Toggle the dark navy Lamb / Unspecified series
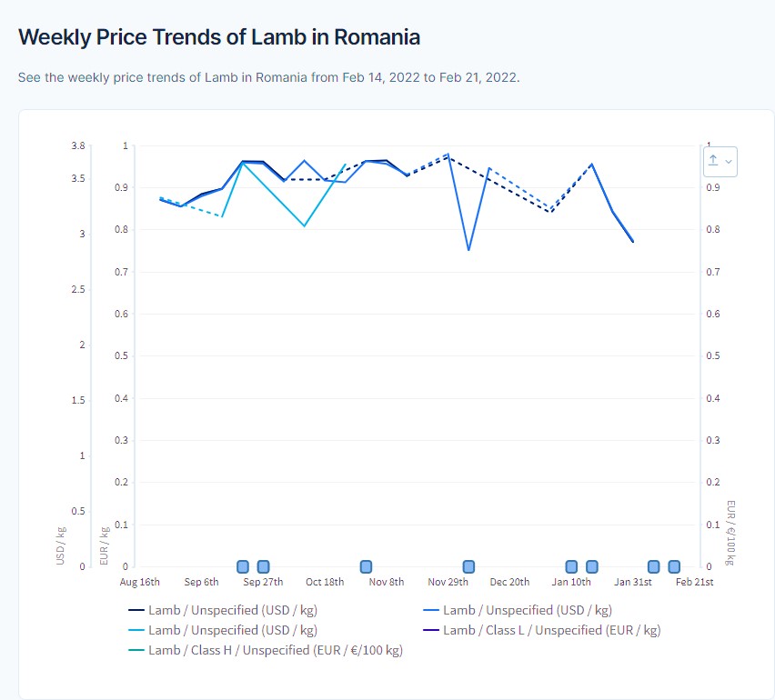 [x=232, y=610]
